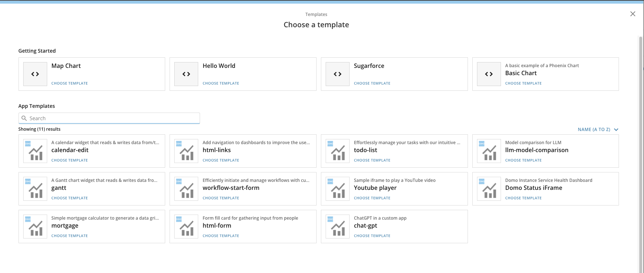Click the Map Chart code icon
This screenshot has width=644, height=273.
click(x=35, y=74)
